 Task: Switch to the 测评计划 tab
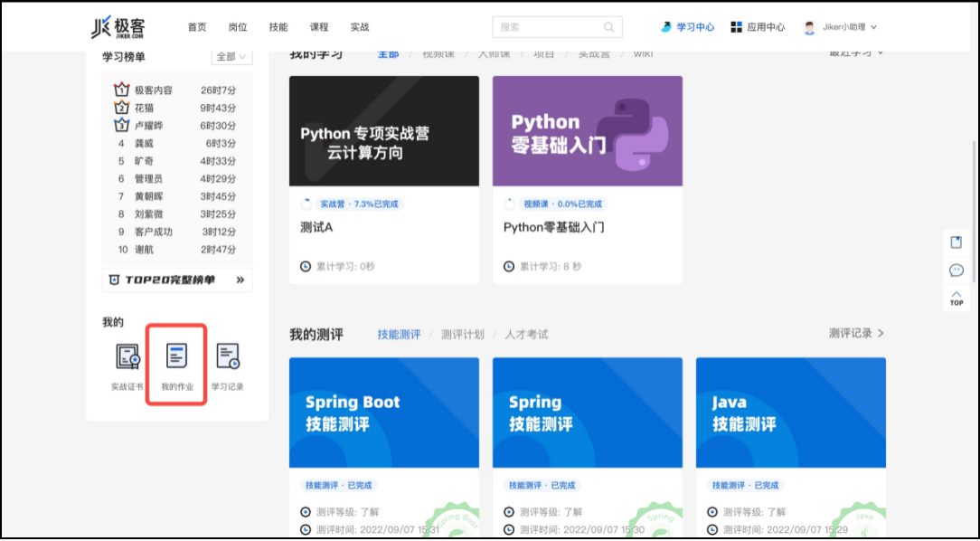coord(463,335)
